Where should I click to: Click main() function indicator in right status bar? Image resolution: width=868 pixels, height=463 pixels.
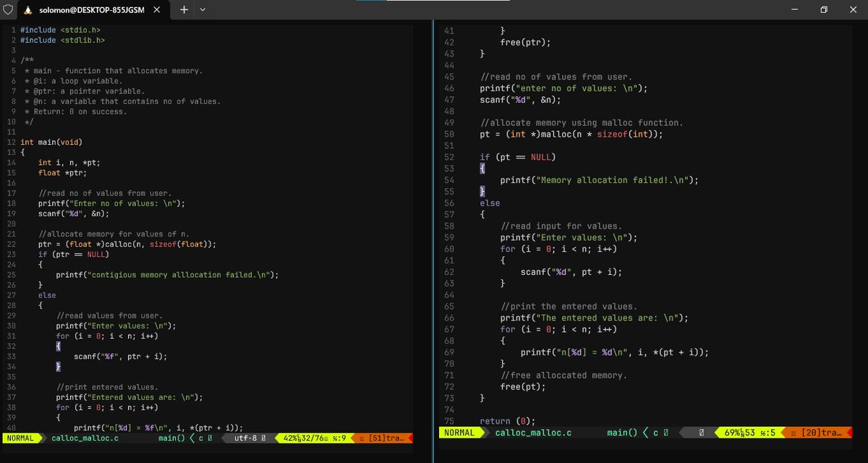click(x=623, y=433)
